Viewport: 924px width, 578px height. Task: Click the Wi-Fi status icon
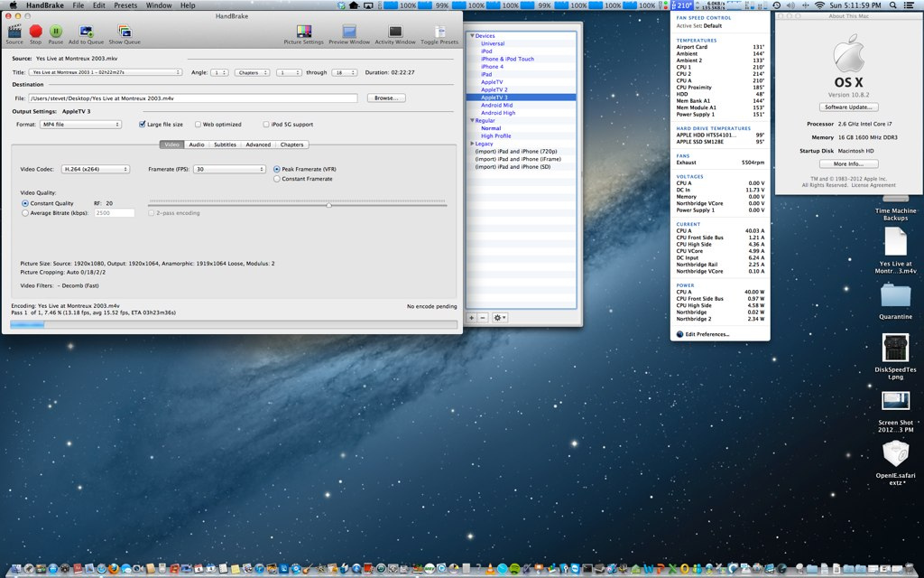click(819, 5)
